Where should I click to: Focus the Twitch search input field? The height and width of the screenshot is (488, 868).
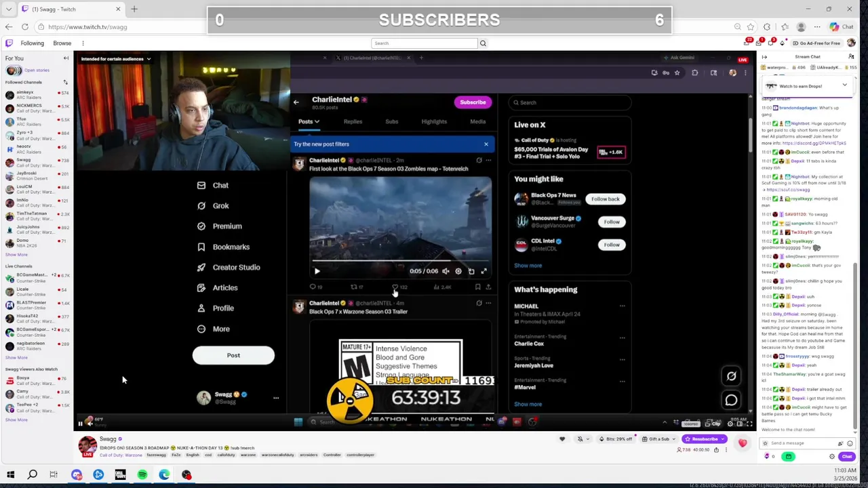(425, 43)
